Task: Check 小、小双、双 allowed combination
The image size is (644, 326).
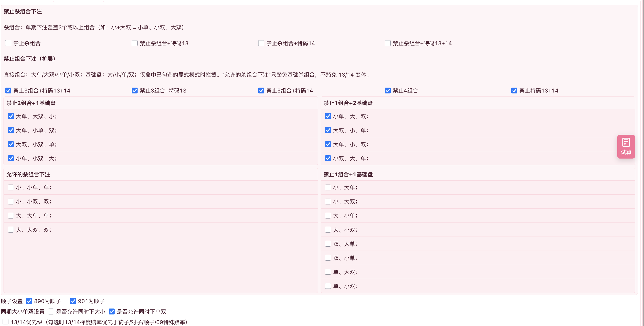Action: [x=11, y=202]
